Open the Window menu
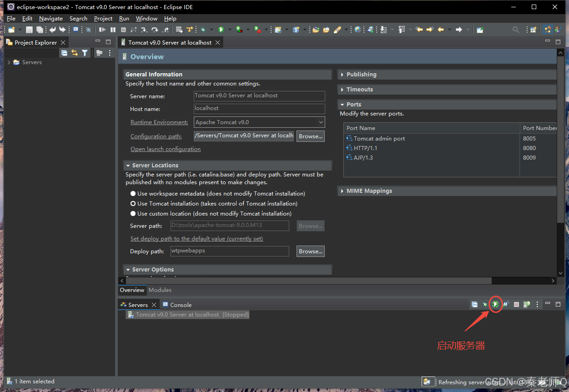569x392 pixels. tap(146, 19)
